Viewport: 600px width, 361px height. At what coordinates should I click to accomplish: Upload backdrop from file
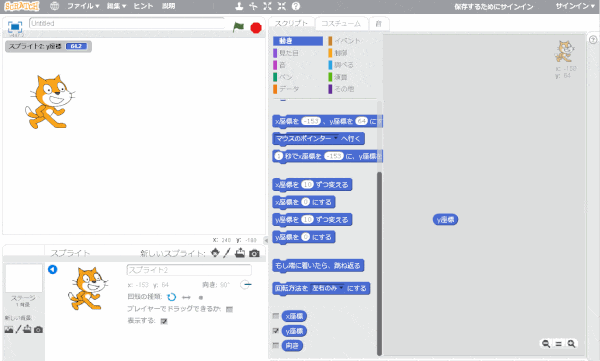[27, 329]
